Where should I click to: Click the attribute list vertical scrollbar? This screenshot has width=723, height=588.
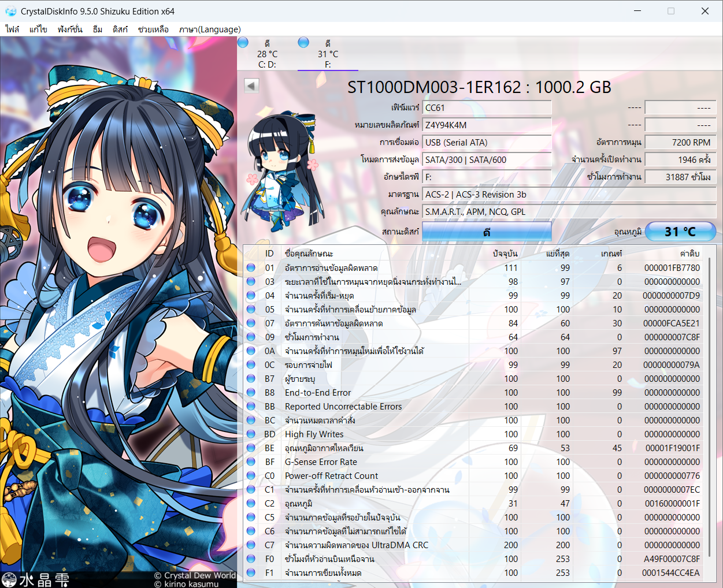(711, 413)
